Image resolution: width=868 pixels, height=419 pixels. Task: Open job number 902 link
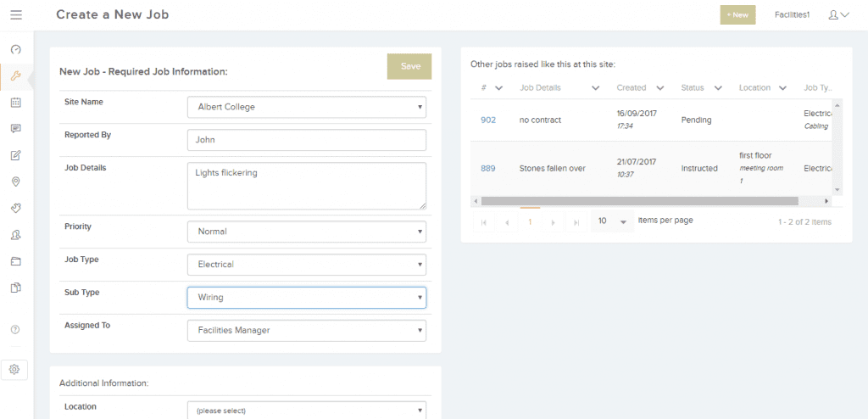pos(488,120)
